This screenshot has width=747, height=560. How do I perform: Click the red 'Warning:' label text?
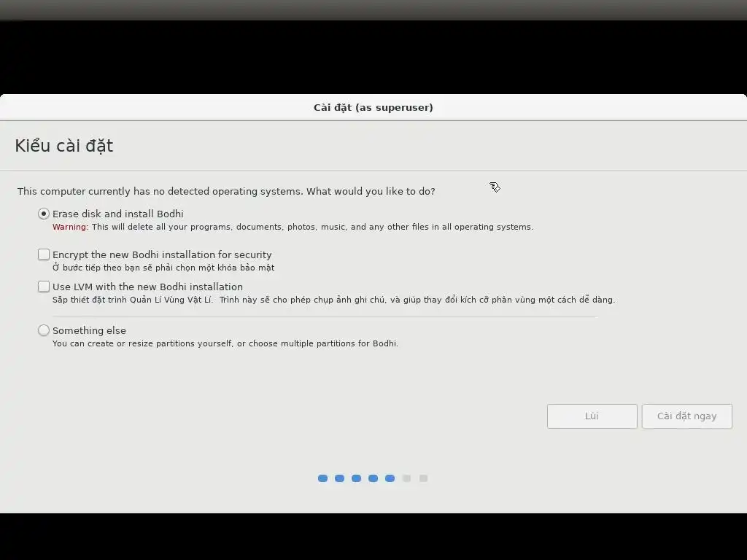tap(70, 227)
